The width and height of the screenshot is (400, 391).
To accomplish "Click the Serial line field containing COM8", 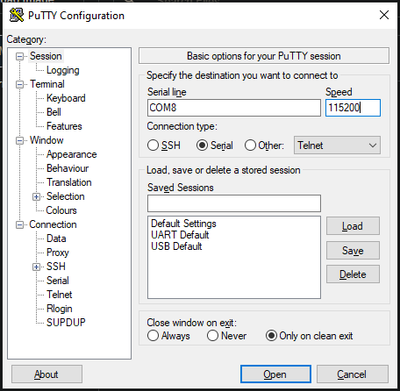I will (234, 108).
